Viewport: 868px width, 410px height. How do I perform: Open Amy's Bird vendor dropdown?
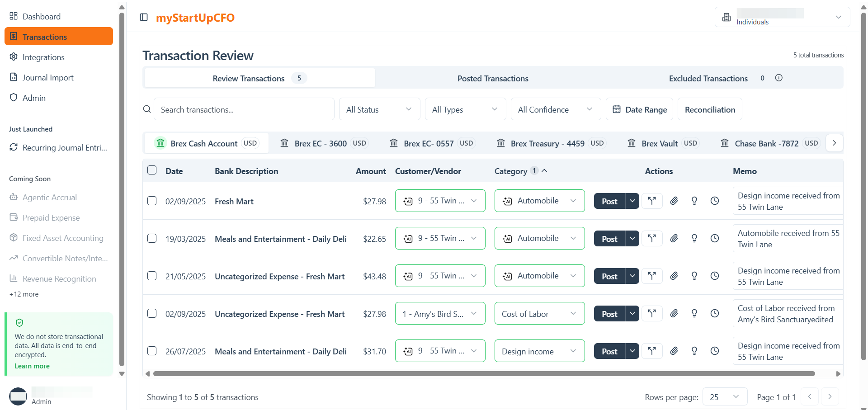coord(440,313)
